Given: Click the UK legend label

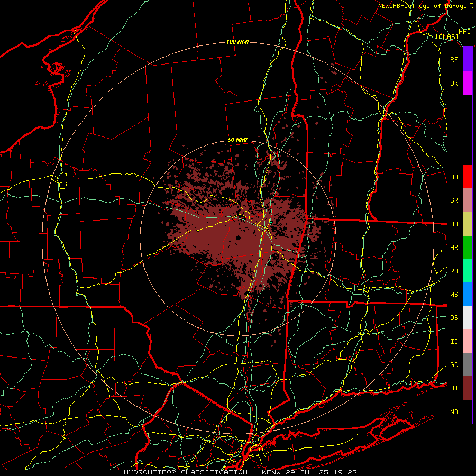Looking at the screenshot, I should click(454, 83).
